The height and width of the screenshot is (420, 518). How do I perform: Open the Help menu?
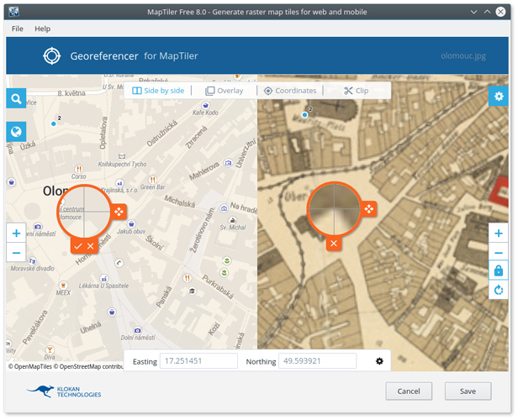click(x=43, y=29)
